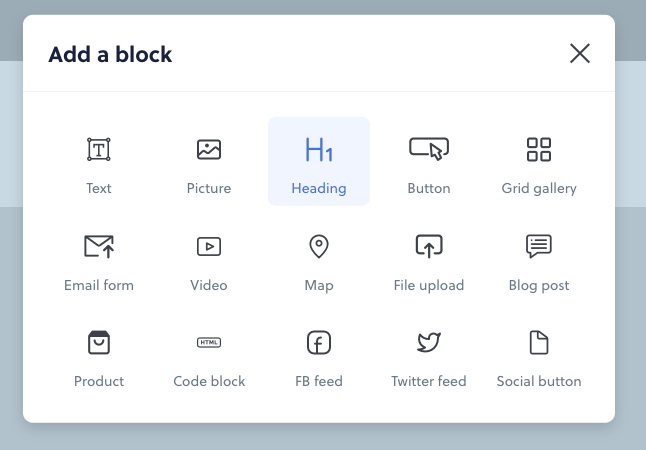This screenshot has height=450, width=646.
Task: Insert a Button block
Action: pos(429,162)
